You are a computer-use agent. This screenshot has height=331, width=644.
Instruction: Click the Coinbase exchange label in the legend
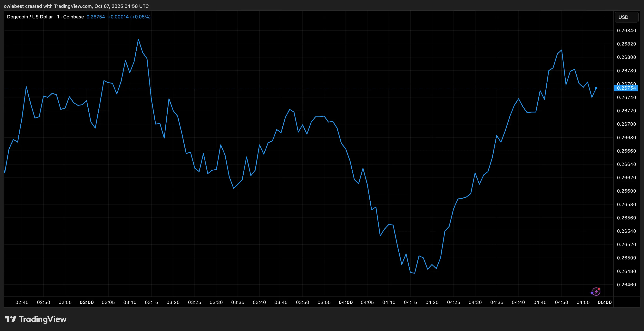[x=73, y=17]
